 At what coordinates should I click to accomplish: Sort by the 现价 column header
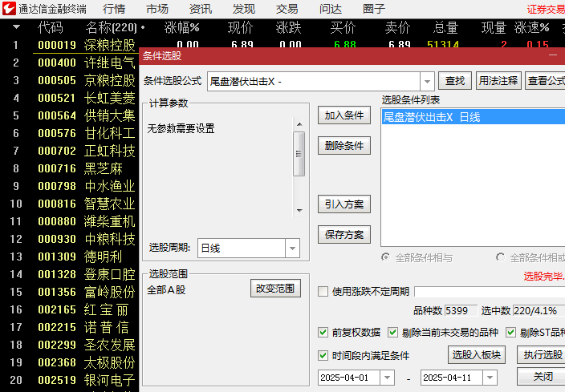tap(241, 27)
